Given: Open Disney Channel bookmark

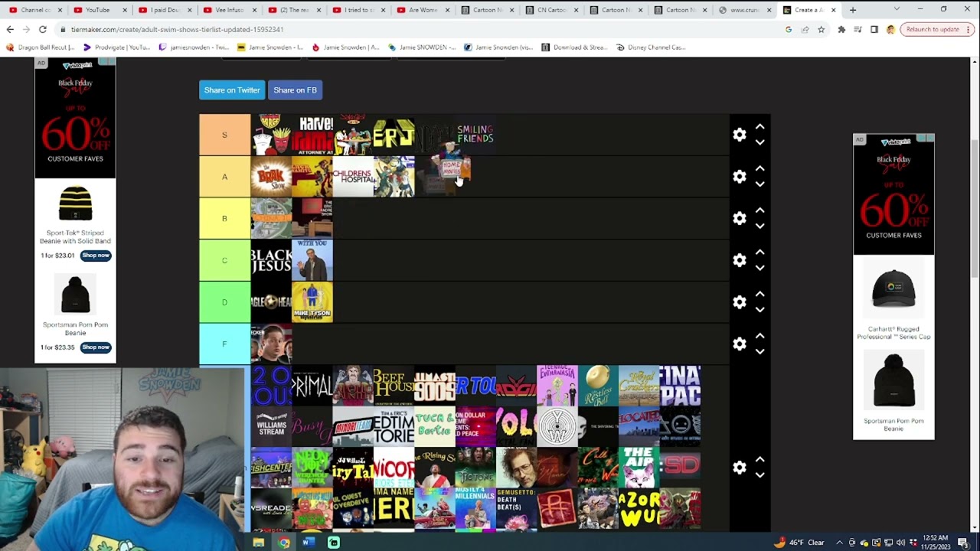Looking at the screenshot, I should coord(651,47).
